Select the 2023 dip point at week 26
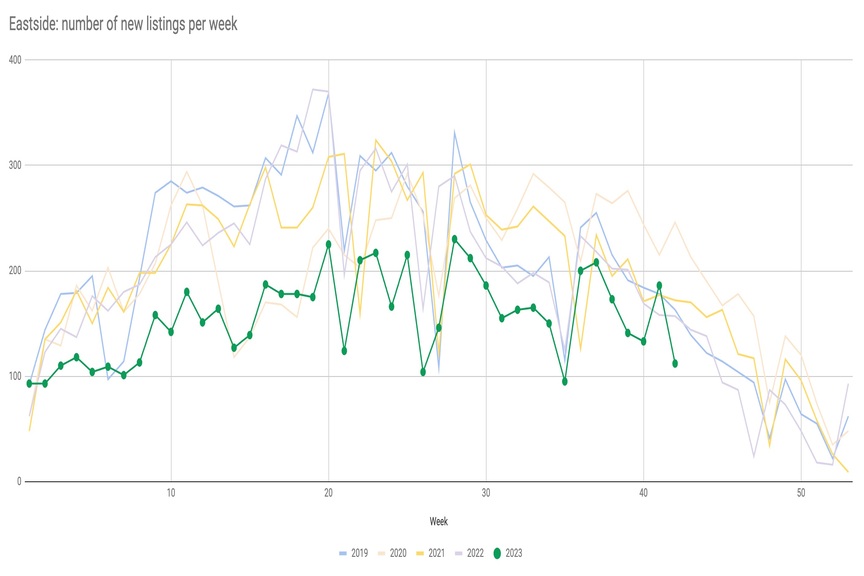The image size is (864, 576). (x=423, y=372)
